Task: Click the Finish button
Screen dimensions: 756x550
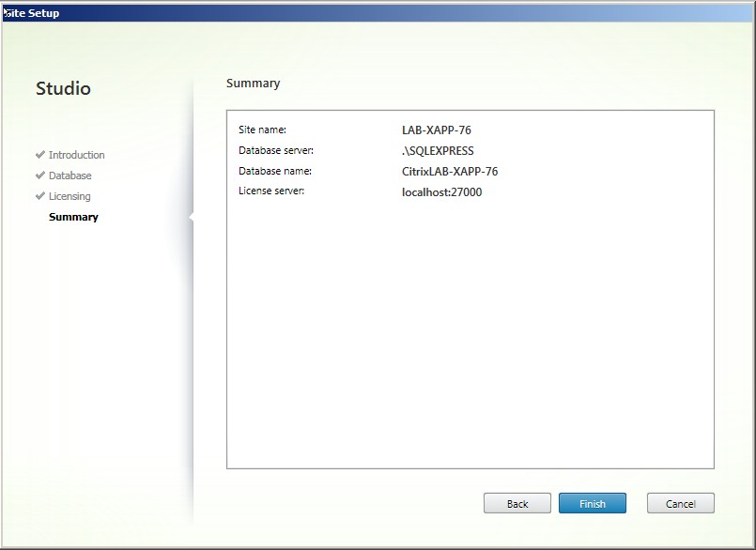Action: [x=592, y=503]
